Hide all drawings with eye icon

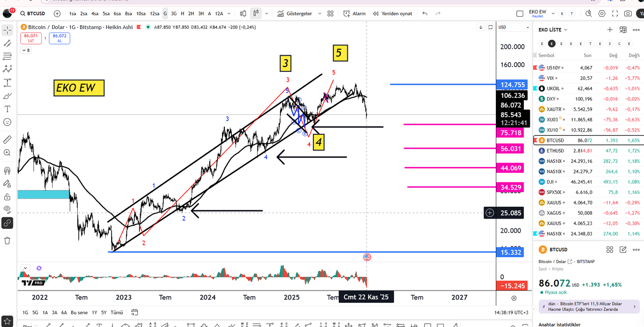pyautogui.click(x=8, y=209)
